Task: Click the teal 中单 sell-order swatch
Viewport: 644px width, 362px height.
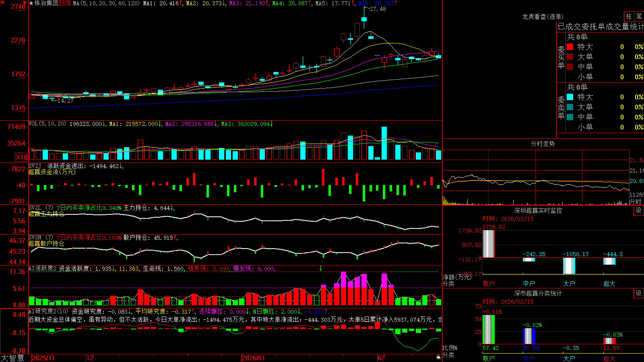Action: (570, 117)
